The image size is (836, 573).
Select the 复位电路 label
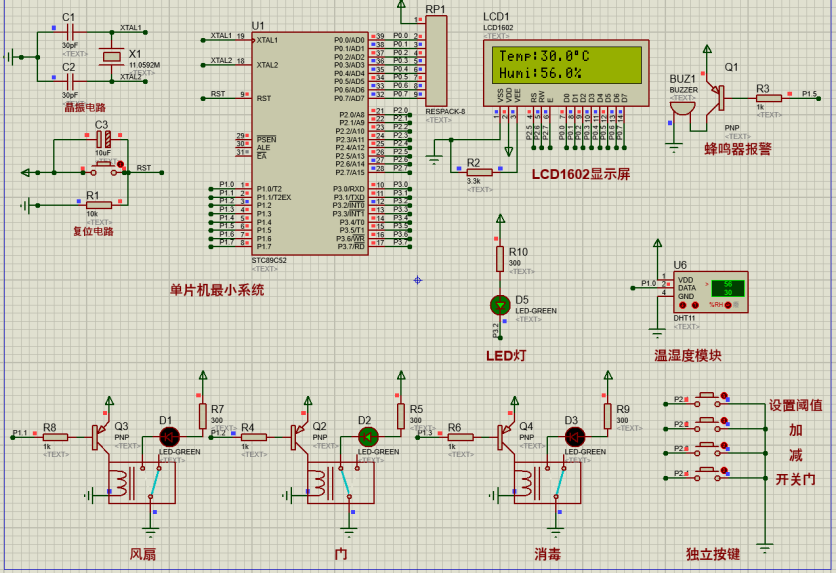(x=93, y=231)
